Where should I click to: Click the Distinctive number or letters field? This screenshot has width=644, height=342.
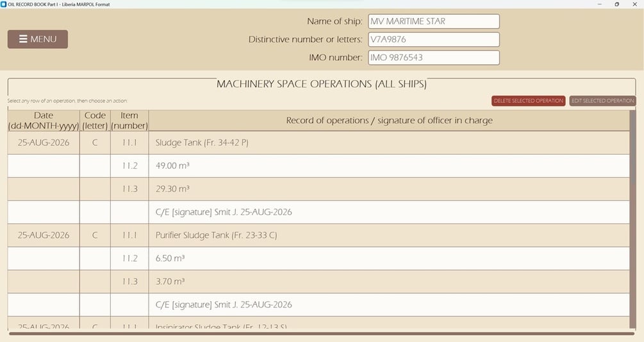[x=434, y=40]
